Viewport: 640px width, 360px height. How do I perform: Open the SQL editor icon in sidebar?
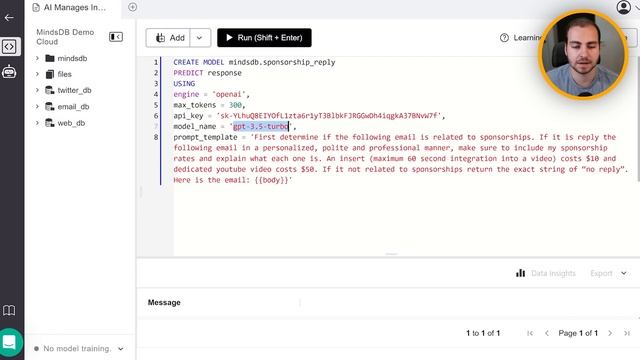(9, 47)
